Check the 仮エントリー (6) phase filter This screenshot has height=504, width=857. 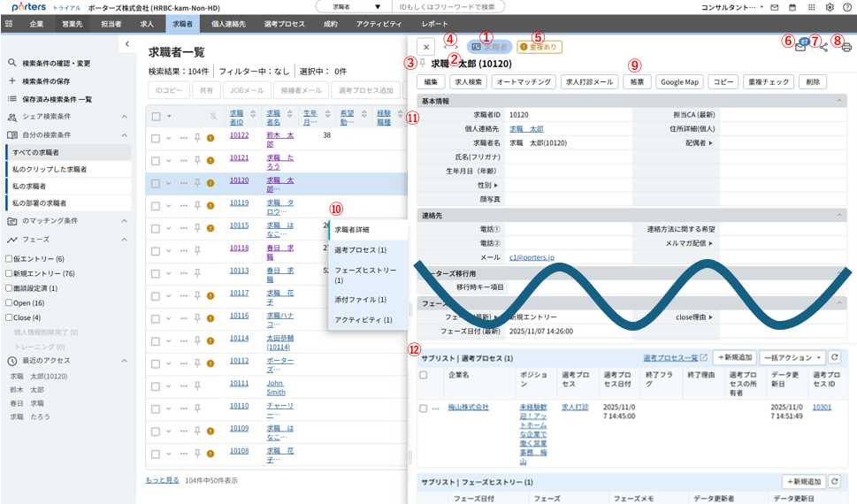9,259
